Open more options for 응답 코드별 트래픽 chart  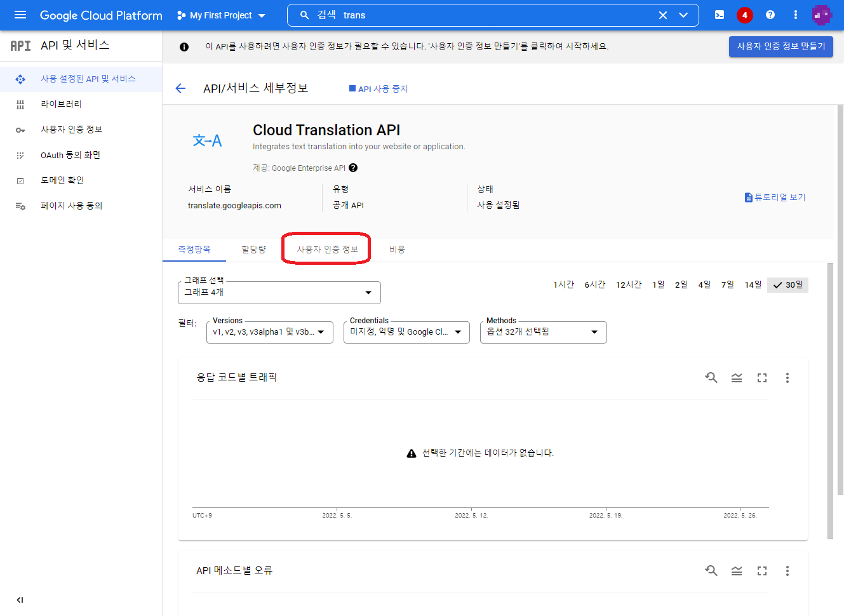(787, 378)
